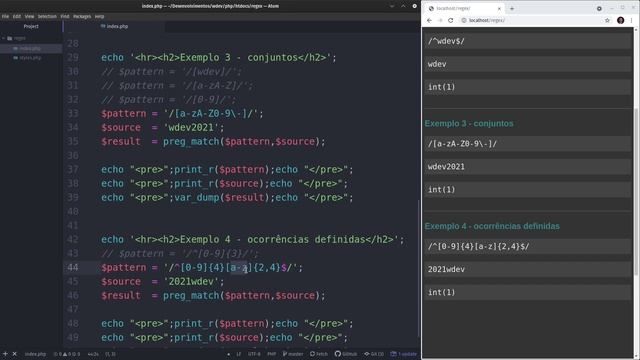Click the browser page vertical scrollbar
640x360 pixels.
coord(636,192)
